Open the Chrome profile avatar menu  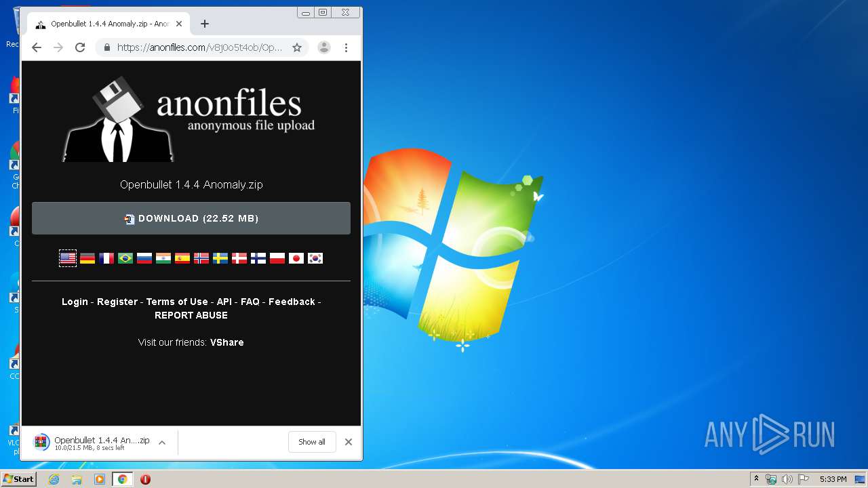click(x=324, y=47)
